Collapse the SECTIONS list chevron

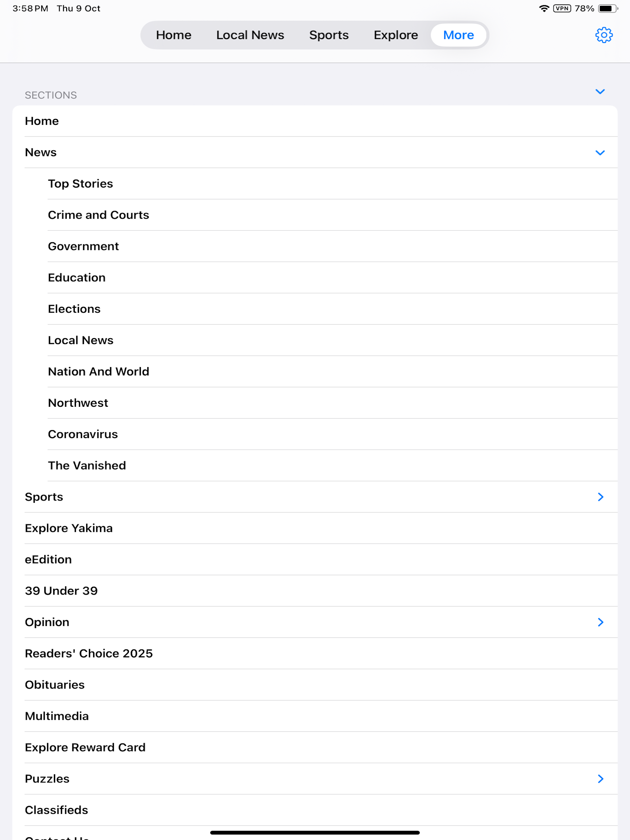tap(600, 92)
